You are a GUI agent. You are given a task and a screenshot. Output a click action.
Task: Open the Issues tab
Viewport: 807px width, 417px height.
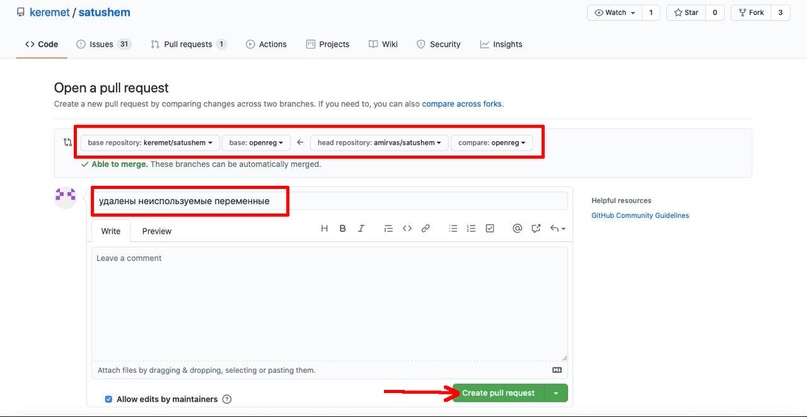103,44
